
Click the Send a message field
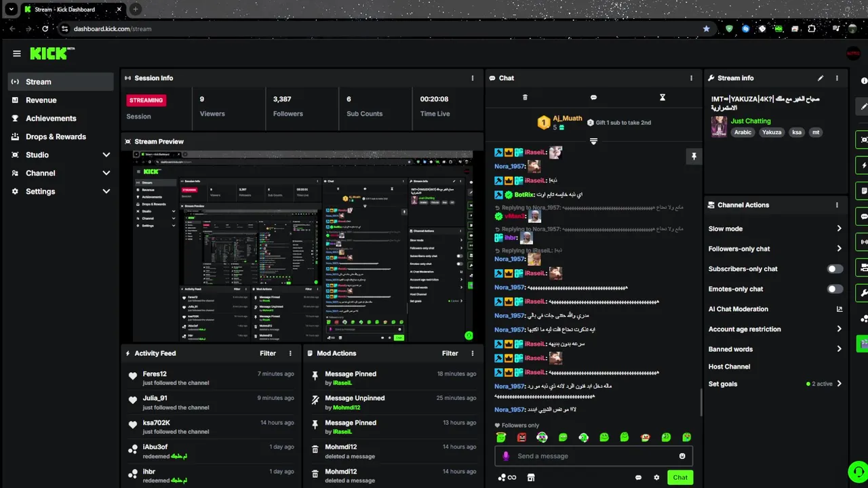tap(593, 456)
